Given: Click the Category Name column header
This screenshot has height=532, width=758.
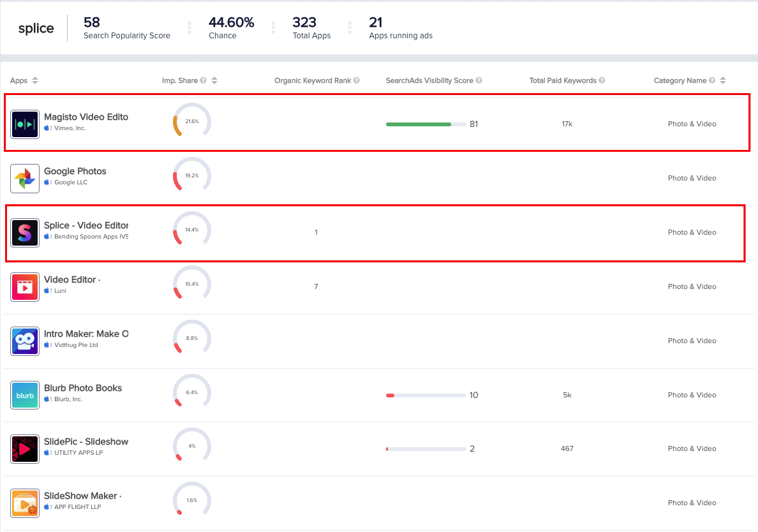Looking at the screenshot, I should pyautogui.click(x=680, y=80).
